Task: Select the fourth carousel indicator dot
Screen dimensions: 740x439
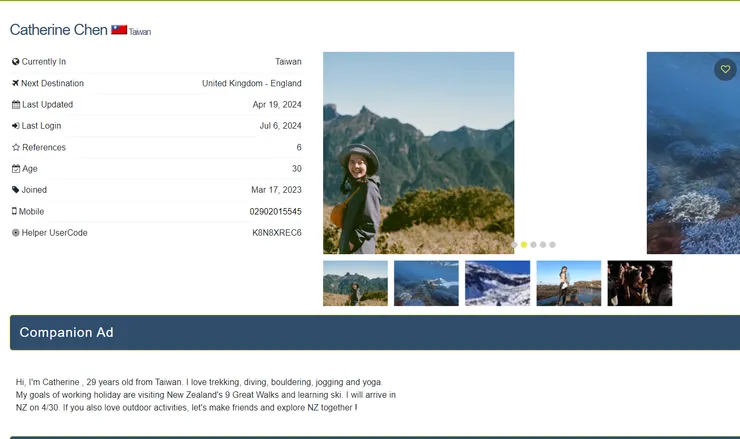Action: click(543, 245)
